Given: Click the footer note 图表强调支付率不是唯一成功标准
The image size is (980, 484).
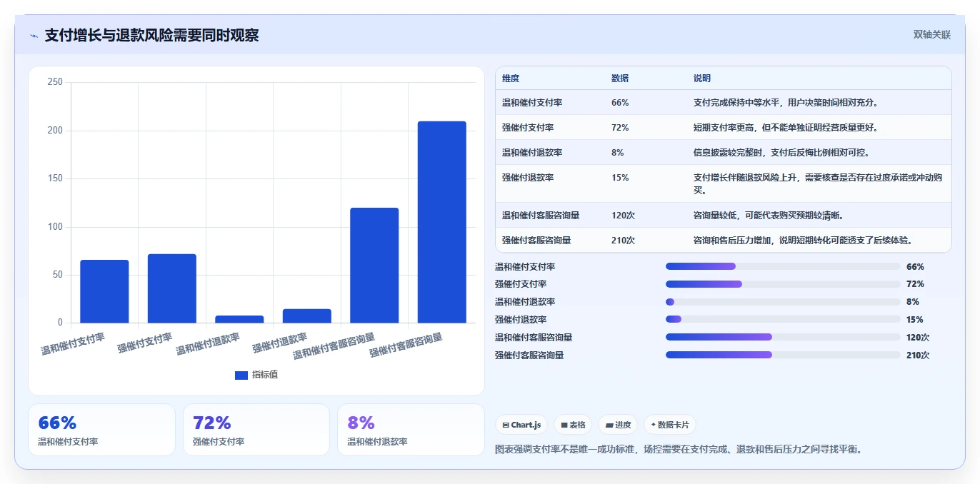Looking at the screenshot, I should click(679, 450).
